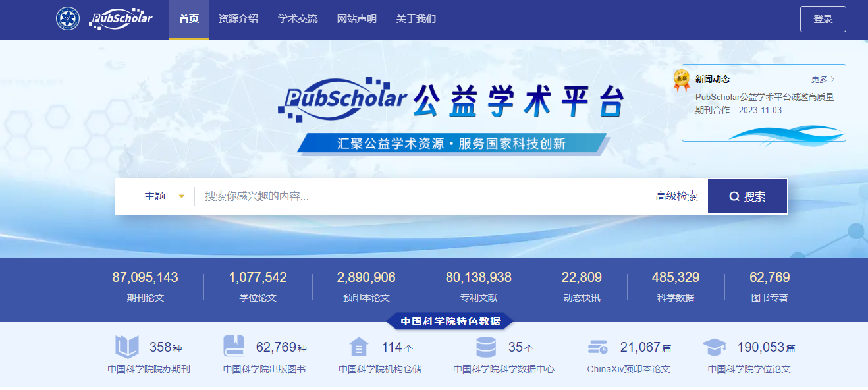The height and width of the screenshot is (390, 868).
Task: Click the 最新 medal badge in the news box
Action: point(681,80)
